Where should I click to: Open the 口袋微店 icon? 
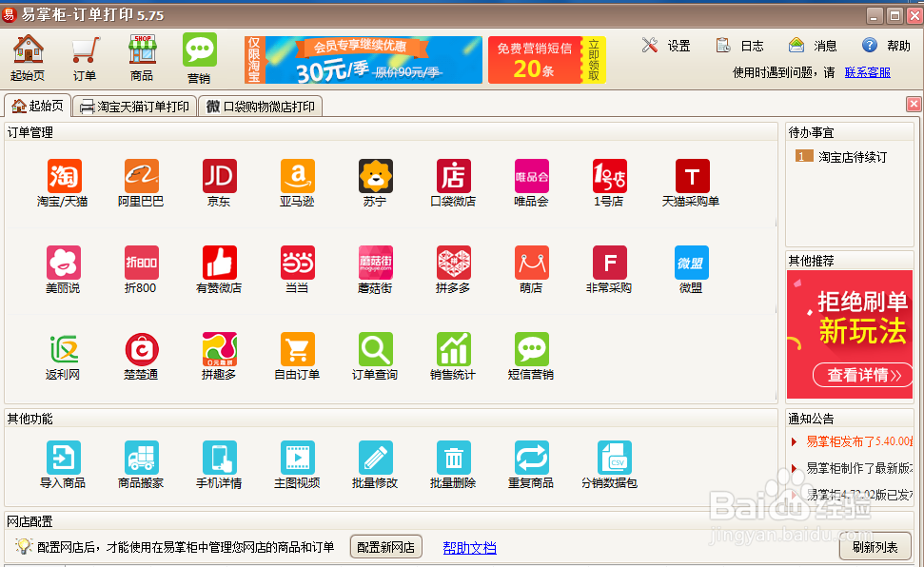[453, 176]
